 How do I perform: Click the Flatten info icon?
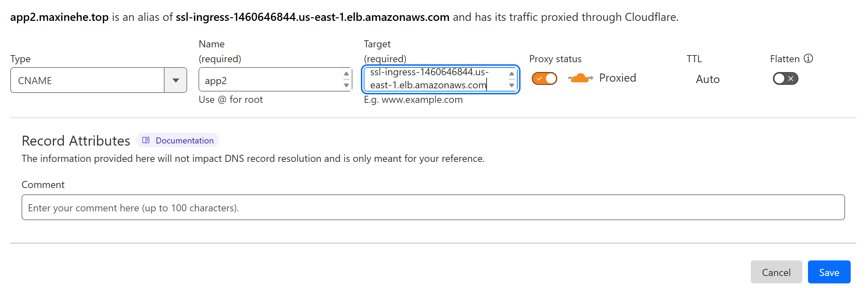[x=808, y=58]
